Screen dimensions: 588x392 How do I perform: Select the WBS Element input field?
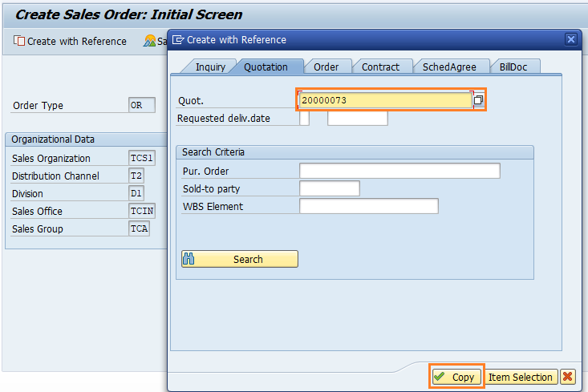(368, 206)
